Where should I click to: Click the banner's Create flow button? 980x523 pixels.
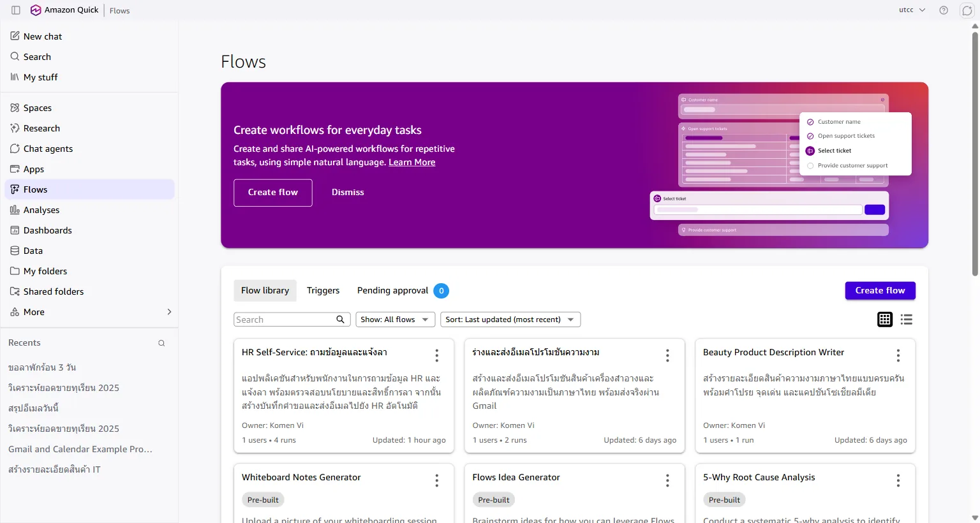click(273, 193)
